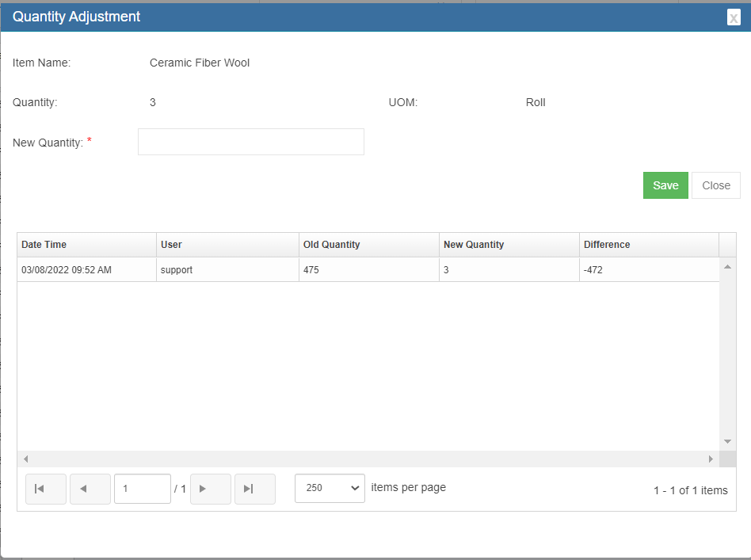Sort by the Difference column header
Viewport: 751px width, 560px height.
click(x=607, y=245)
